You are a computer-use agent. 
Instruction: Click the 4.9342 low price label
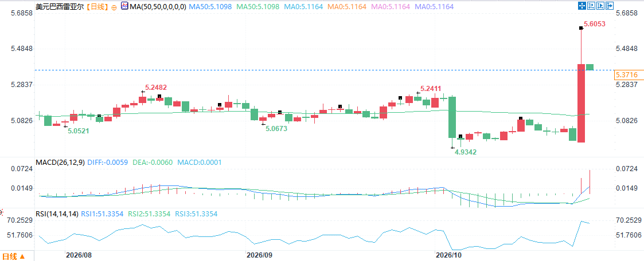(466, 152)
